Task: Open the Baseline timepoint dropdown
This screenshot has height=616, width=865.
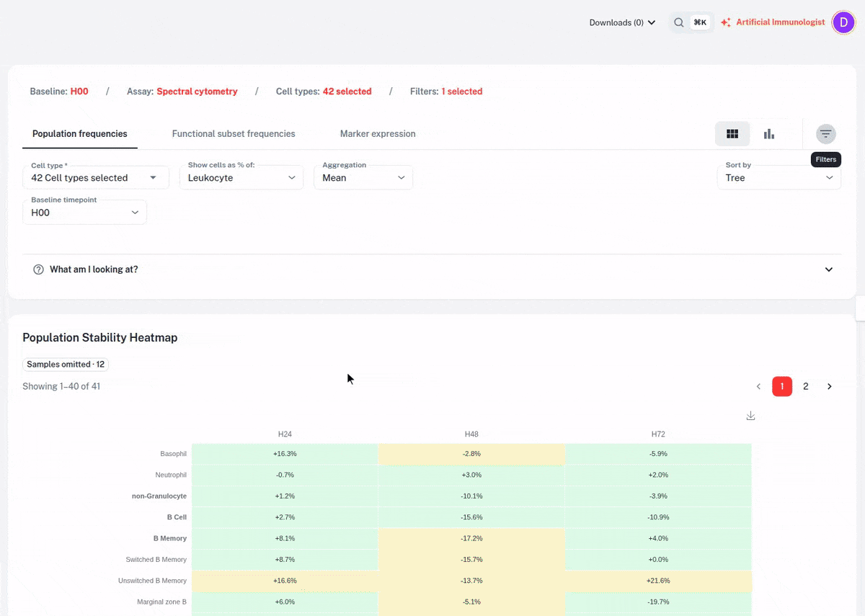Action: (85, 212)
